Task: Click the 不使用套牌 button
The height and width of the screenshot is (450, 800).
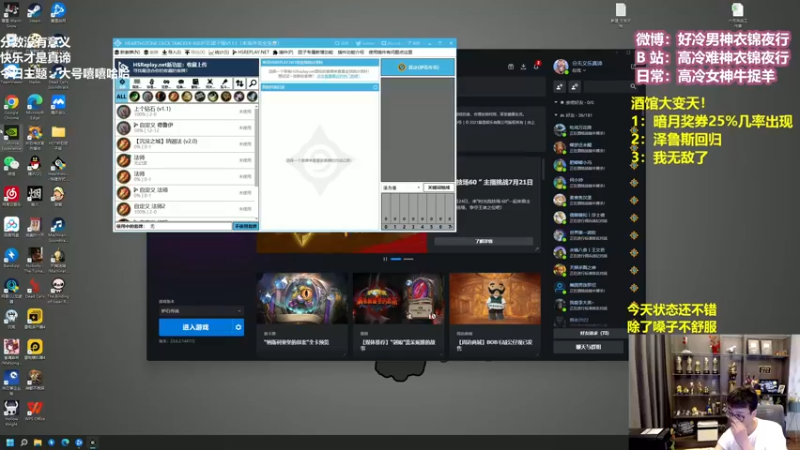Action: [245, 226]
